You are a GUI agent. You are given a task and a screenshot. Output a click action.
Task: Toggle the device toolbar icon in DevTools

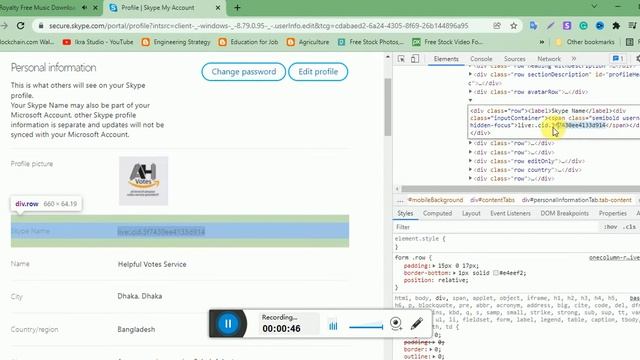click(415, 59)
